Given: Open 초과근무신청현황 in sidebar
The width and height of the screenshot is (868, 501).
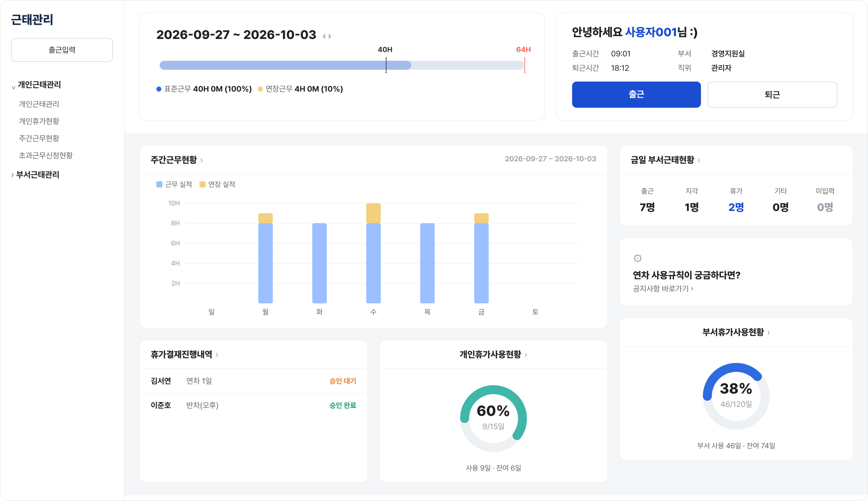Looking at the screenshot, I should pyautogui.click(x=46, y=156).
